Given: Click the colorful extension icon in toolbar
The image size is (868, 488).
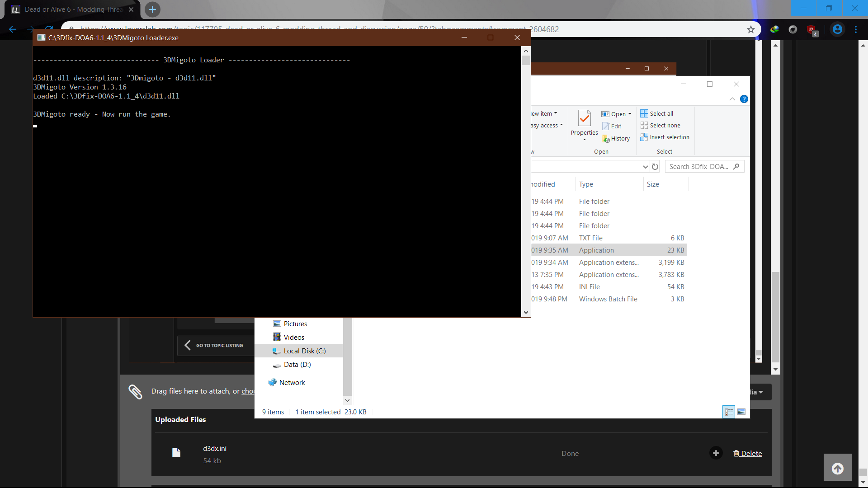Looking at the screenshot, I should pyautogui.click(x=775, y=29).
